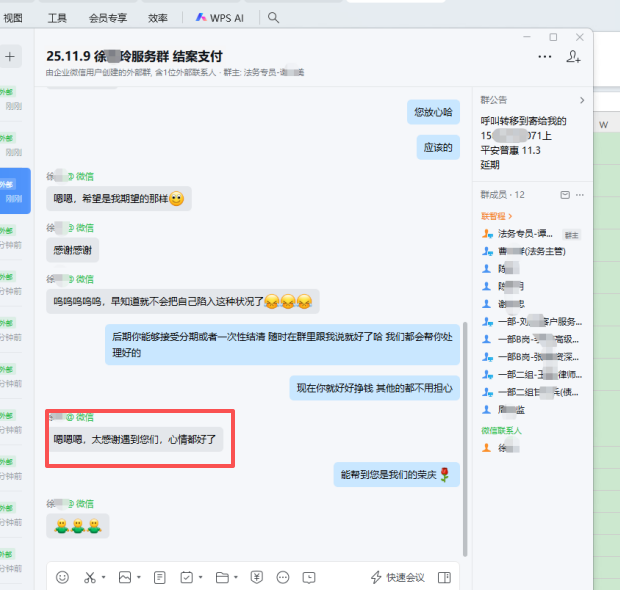Click the search magnifier in WPS menu

(273, 18)
